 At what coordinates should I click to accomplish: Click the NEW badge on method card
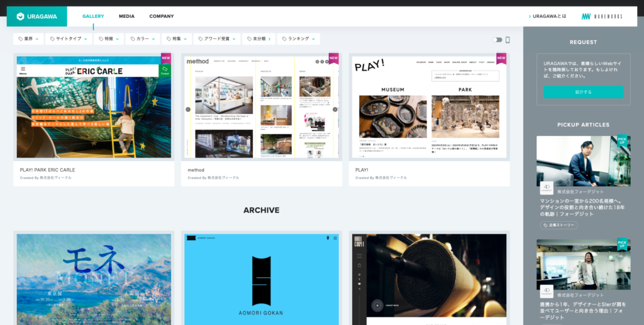tap(333, 59)
